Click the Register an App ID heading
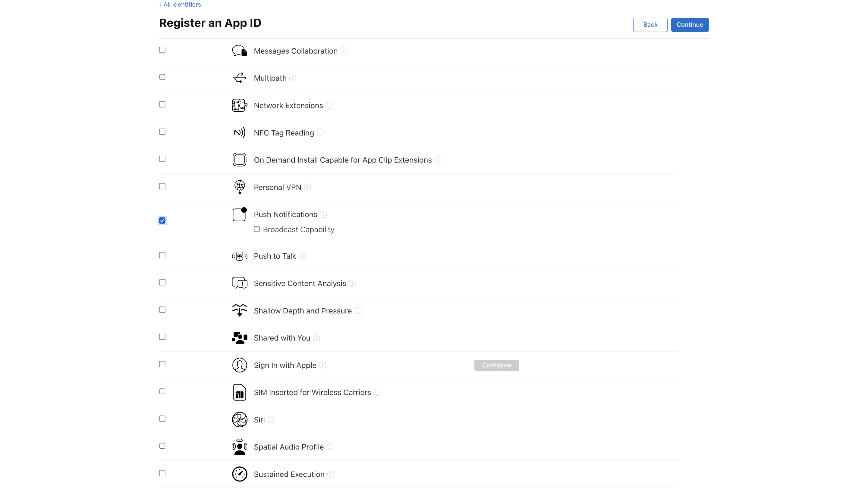 [210, 23]
